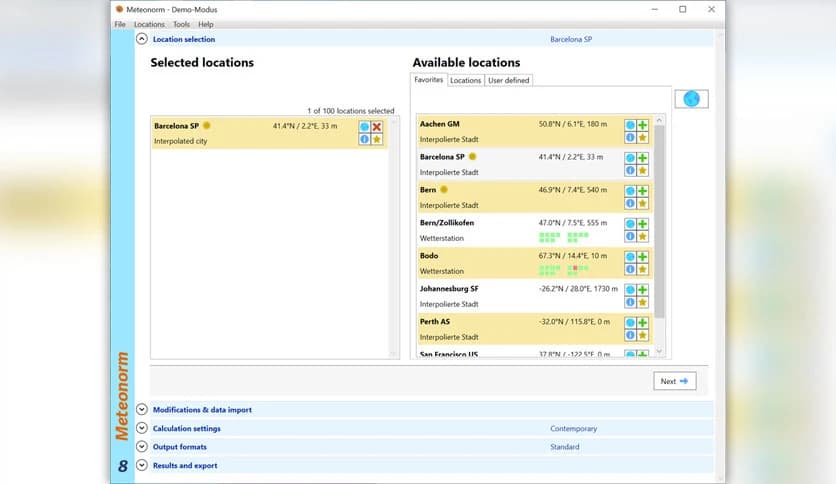Viewport: 836px width, 484px height.
Task: Select the Aachen GM location name
Action: [439, 124]
